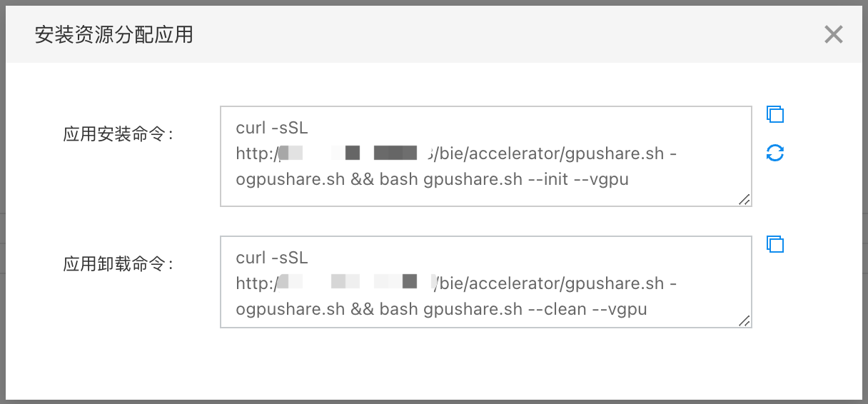Click the curl -sSL line in uninstall command
Screen dimensions: 868x404
pos(272,258)
